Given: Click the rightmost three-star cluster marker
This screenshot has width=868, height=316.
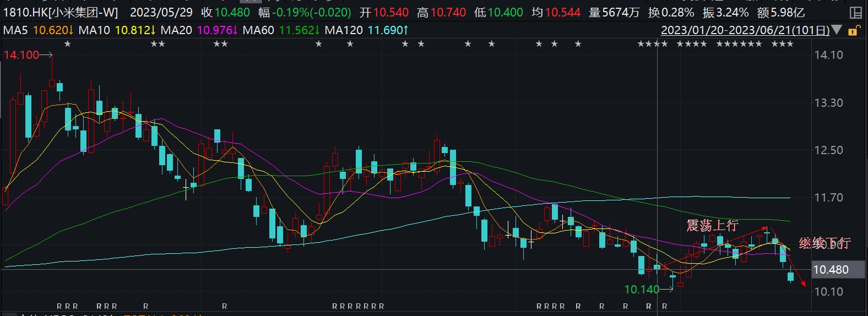Looking at the screenshot, I should (782, 44).
